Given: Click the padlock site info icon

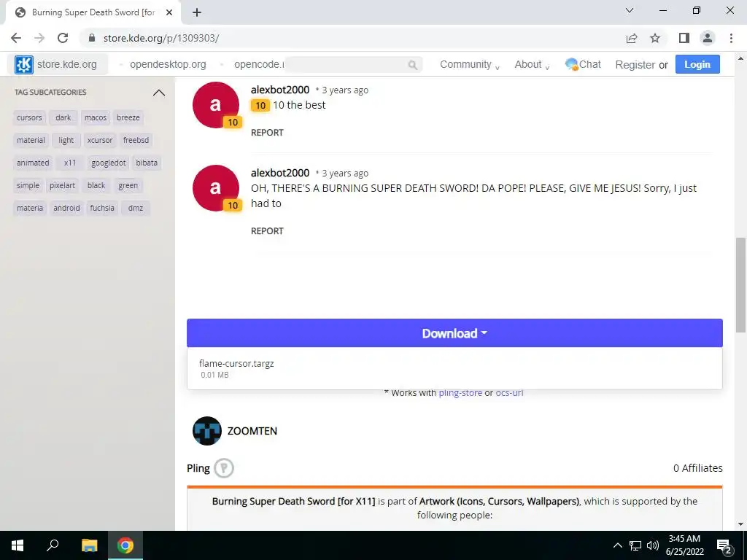Looking at the screenshot, I should pos(92,38).
